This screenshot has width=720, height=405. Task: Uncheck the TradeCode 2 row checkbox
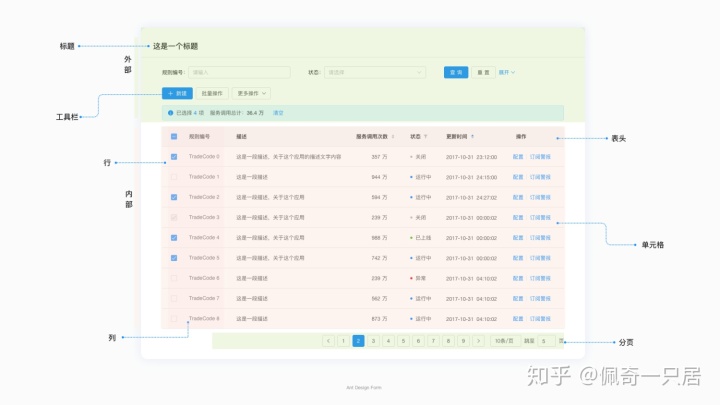pyautogui.click(x=174, y=197)
